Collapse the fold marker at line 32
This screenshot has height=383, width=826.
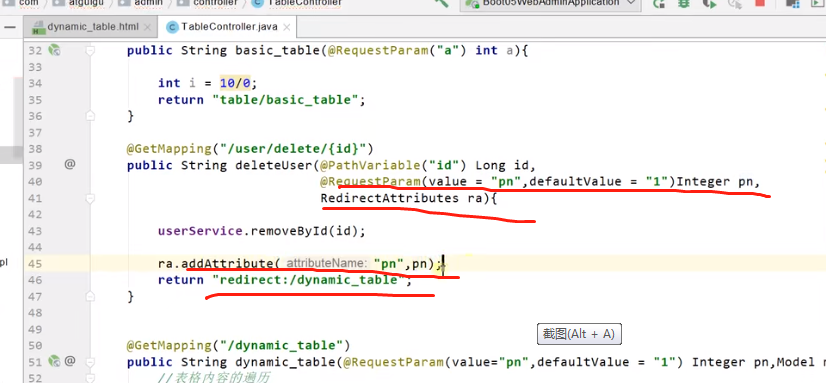91,51
